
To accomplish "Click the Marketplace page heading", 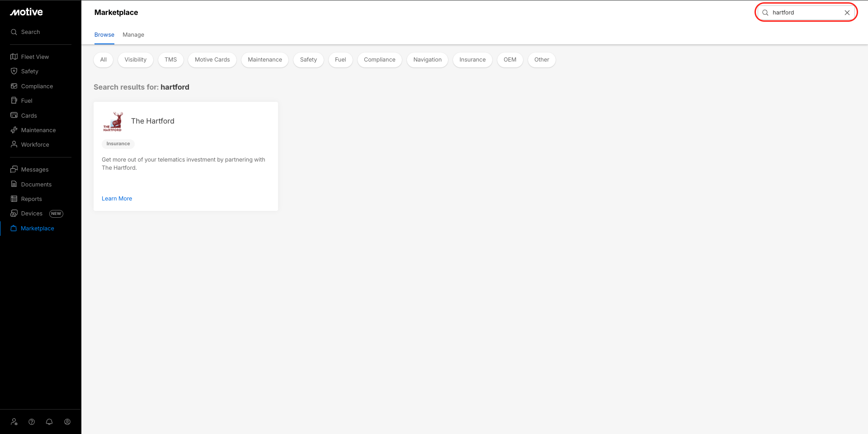I will click(x=116, y=13).
